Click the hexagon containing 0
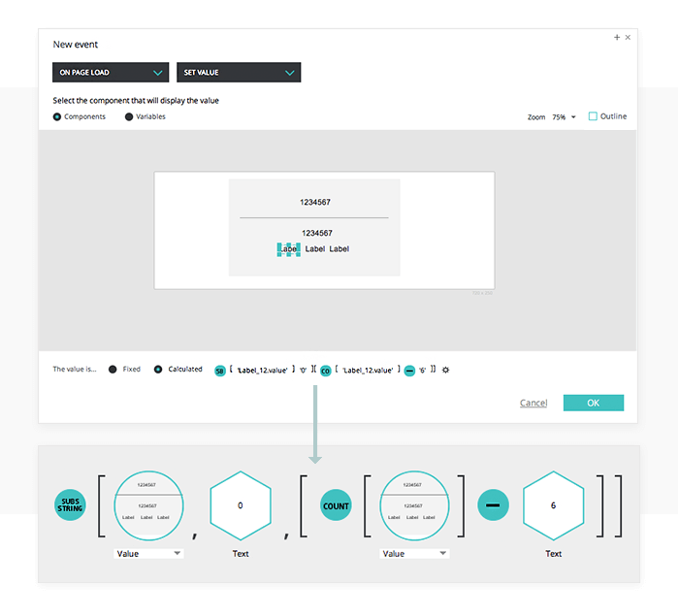Viewport: 679px width, 616px height. point(241,505)
